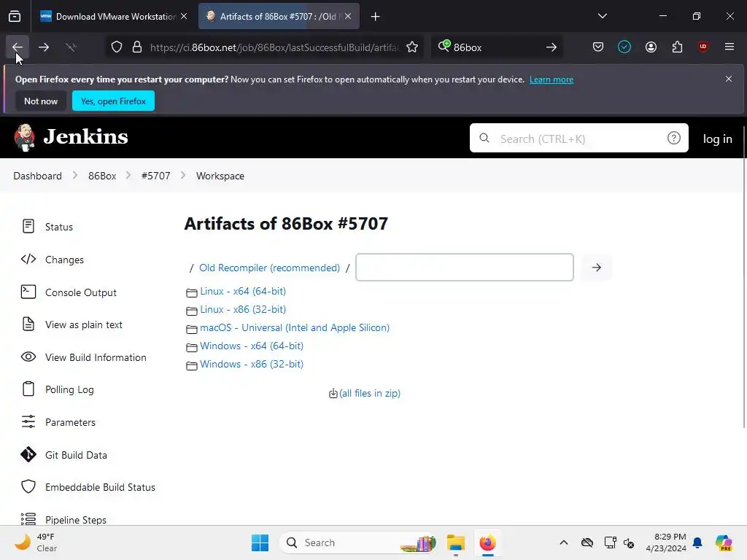Click the Not now button
747x560 pixels.
pos(41,101)
